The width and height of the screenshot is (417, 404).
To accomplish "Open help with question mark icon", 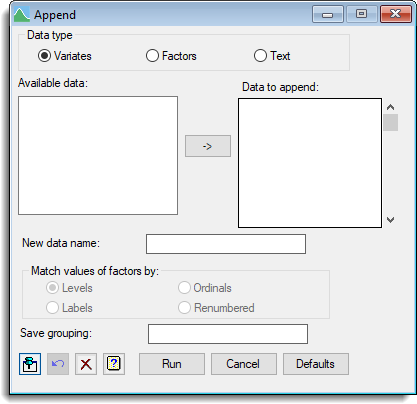I will (x=114, y=364).
